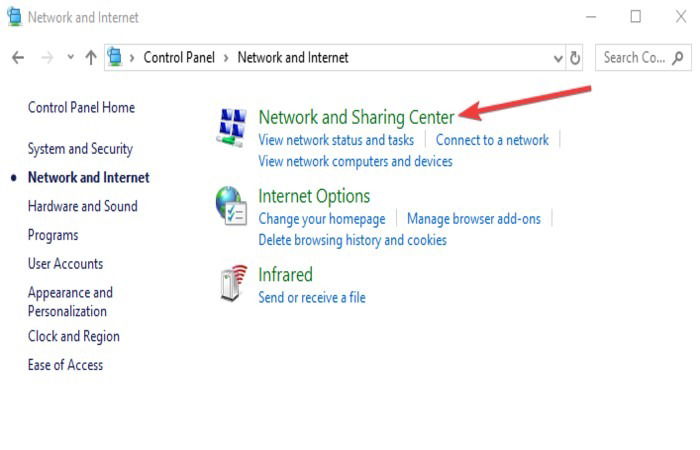The height and width of the screenshot is (450, 700).
Task: Click the forward arrow navigation button
Action: pyautogui.click(x=47, y=58)
